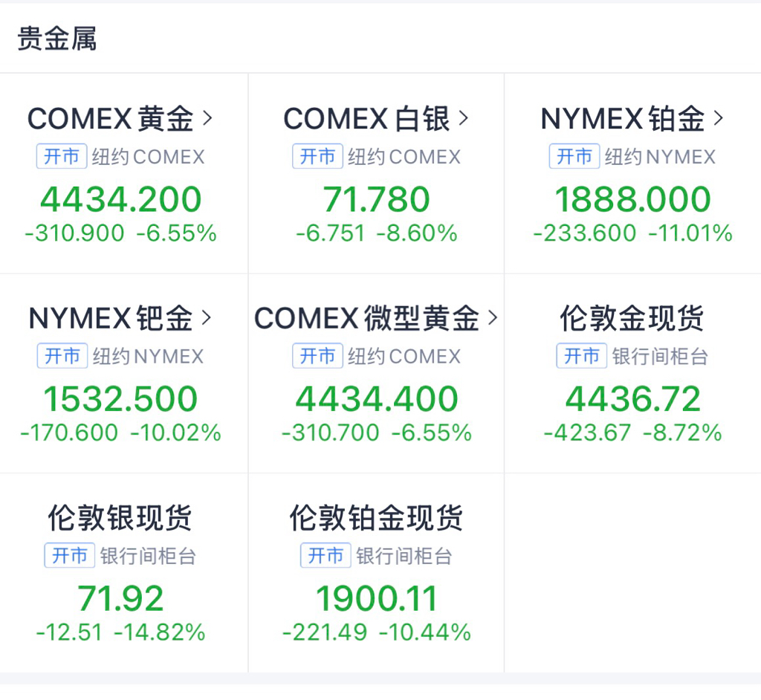Open the 伦敦金现货 quote title
This screenshot has width=761, height=700.
click(x=632, y=319)
